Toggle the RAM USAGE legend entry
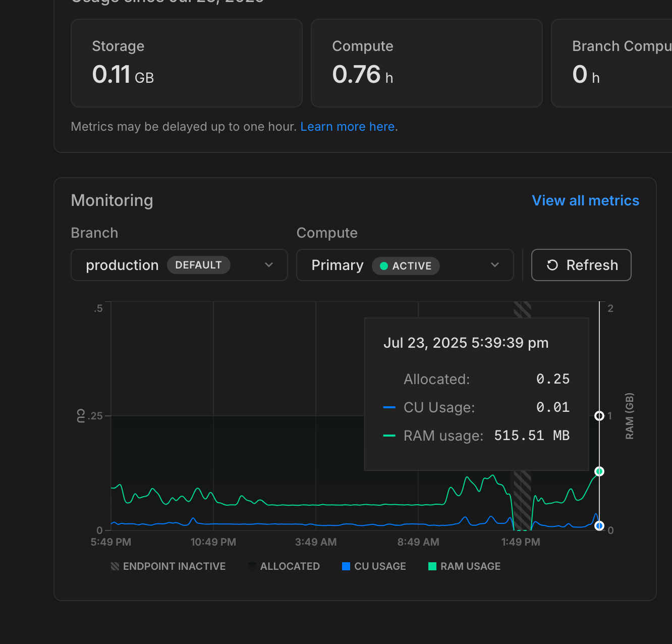Viewport: 672px width, 644px height. [464, 566]
